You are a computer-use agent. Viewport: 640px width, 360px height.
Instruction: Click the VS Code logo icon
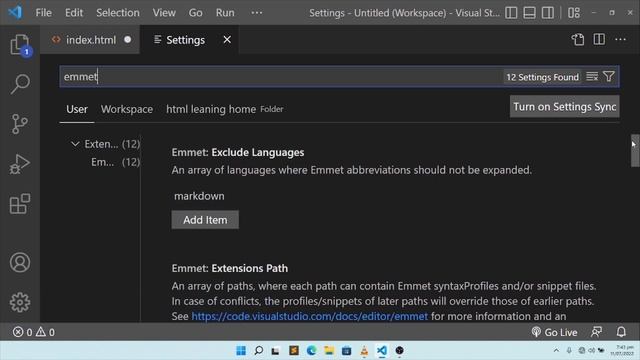tap(15, 12)
